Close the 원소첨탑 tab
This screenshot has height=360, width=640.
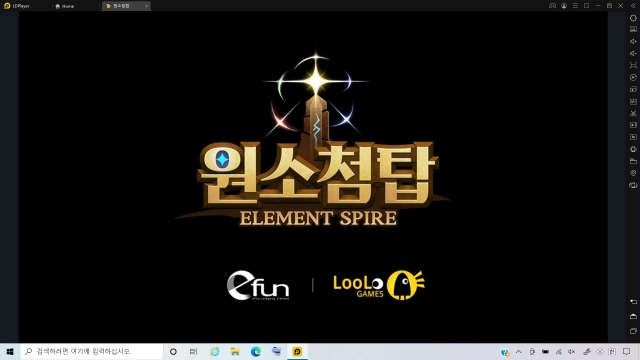pos(147,6)
